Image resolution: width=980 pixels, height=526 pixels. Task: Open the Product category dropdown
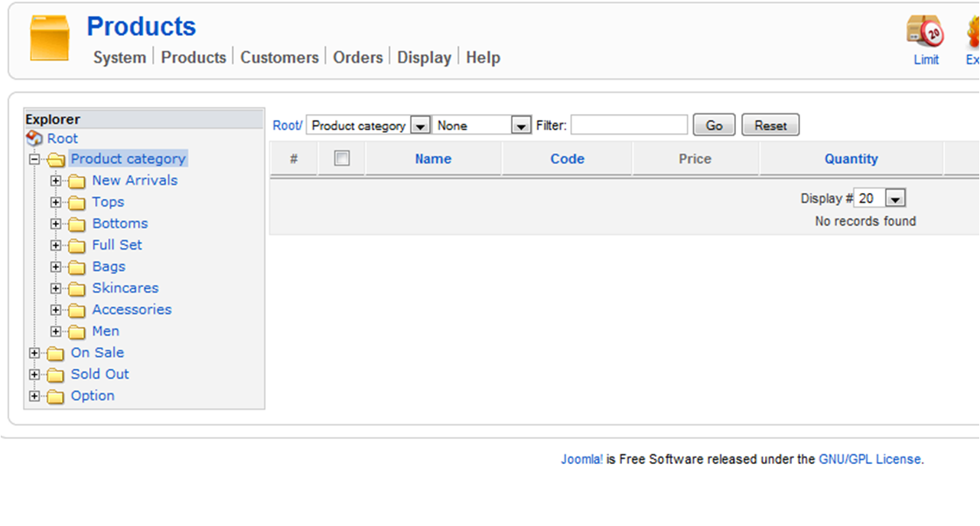[x=369, y=126]
